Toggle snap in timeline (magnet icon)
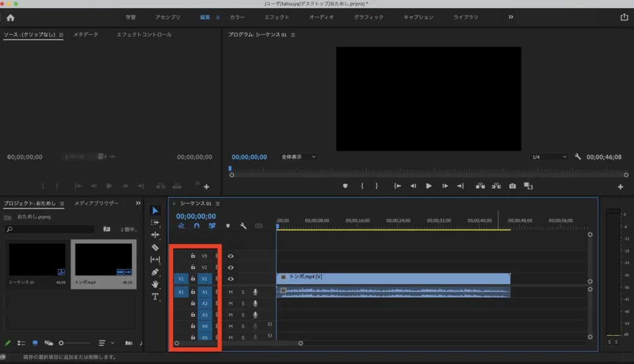The height and width of the screenshot is (364, 634). pyautogui.click(x=197, y=226)
